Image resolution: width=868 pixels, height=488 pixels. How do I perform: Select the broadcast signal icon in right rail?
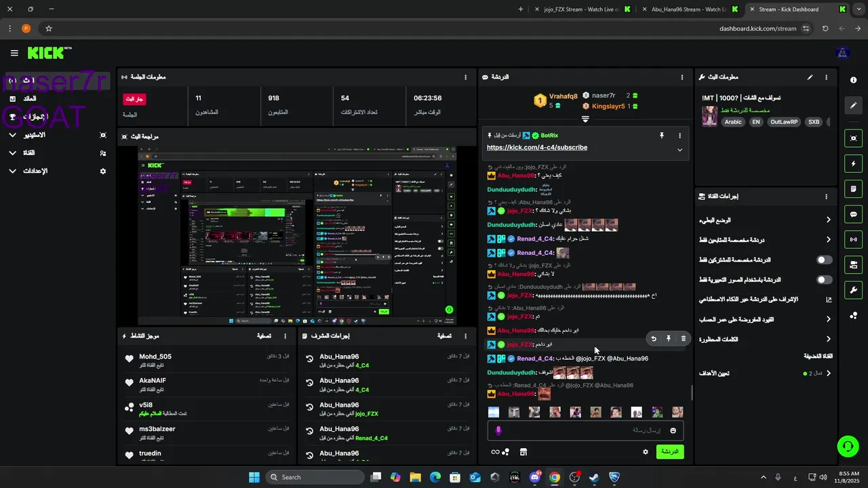pos(853,239)
